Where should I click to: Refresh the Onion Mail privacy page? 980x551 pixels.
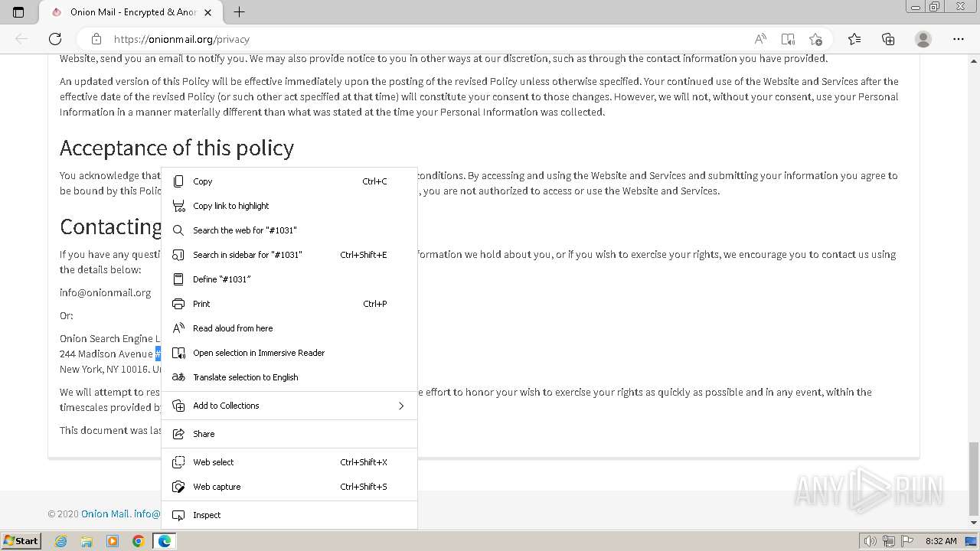55,39
